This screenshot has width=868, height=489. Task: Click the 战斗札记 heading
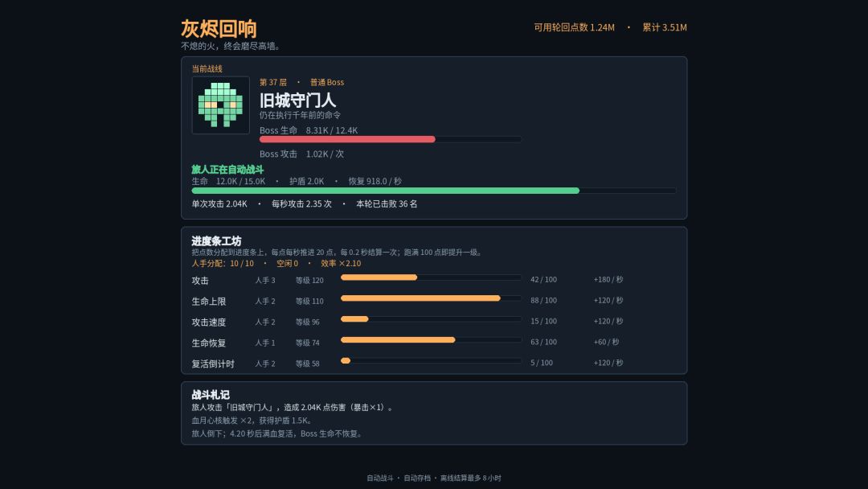(211, 395)
